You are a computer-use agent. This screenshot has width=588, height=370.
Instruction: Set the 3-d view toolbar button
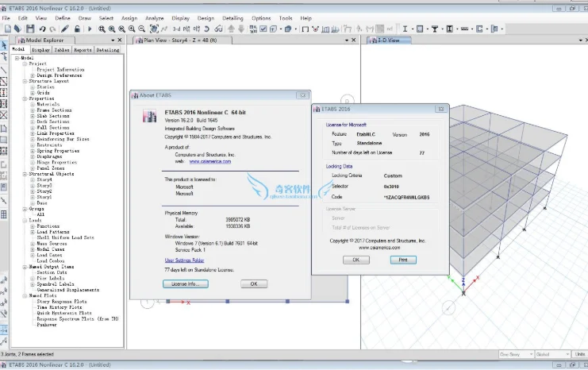click(x=176, y=29)
